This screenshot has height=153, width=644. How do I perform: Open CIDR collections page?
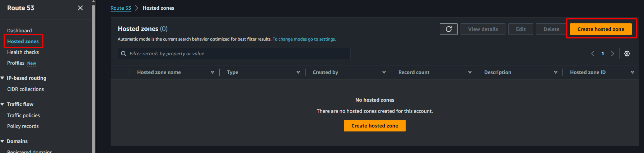tap(25, 89)
